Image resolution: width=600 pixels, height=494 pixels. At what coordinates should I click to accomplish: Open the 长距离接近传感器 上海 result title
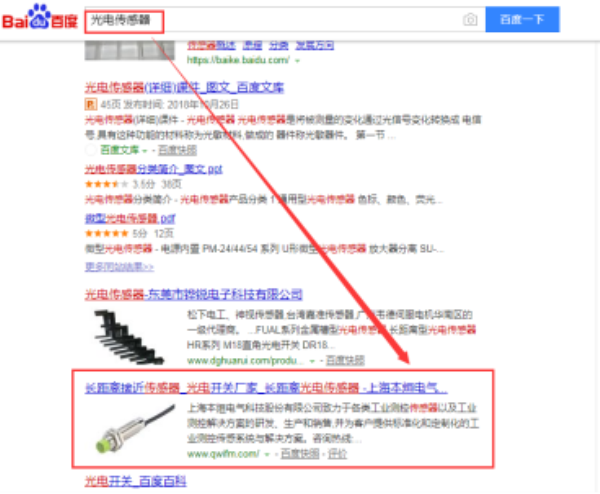tap(266, 388)
